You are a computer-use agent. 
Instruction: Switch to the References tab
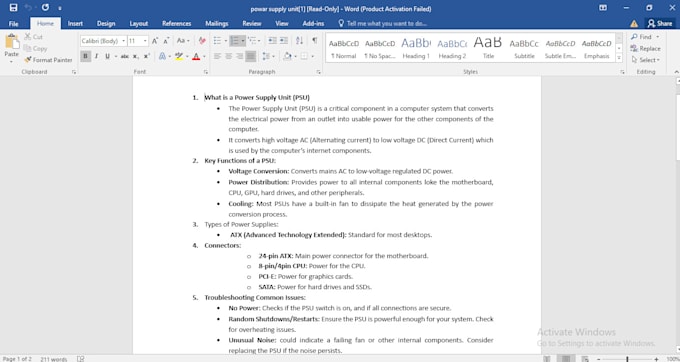177,23
